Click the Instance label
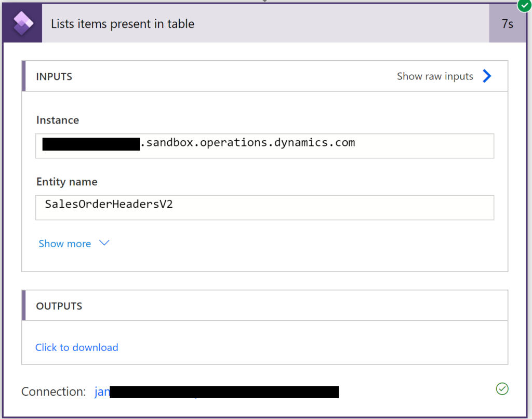 pos(58,120)
